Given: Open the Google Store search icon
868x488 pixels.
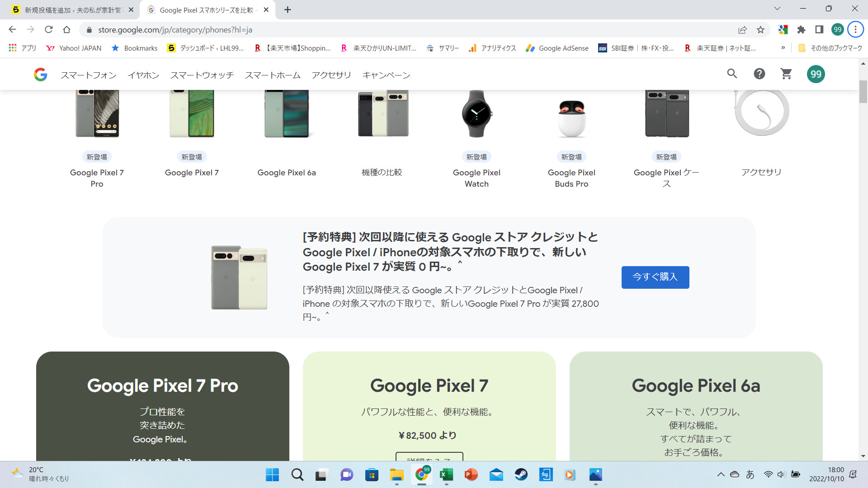Looking at the screenshot, I should (x=732, y=74).
